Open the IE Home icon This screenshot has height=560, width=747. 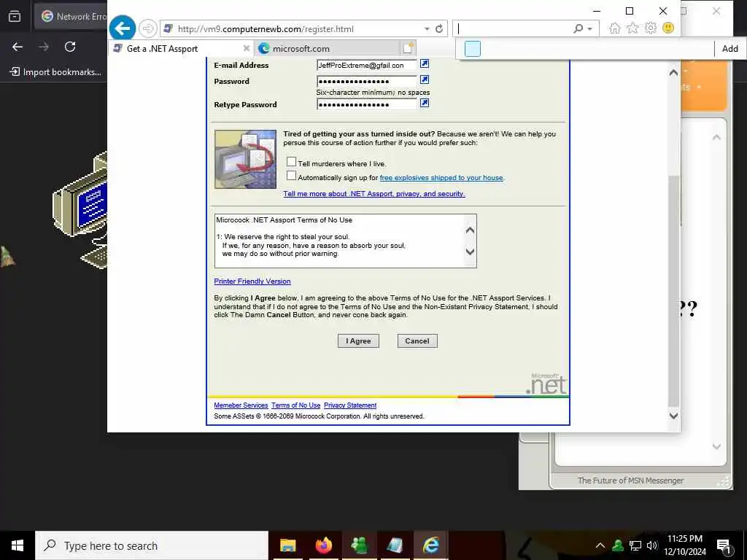[614, 28]
